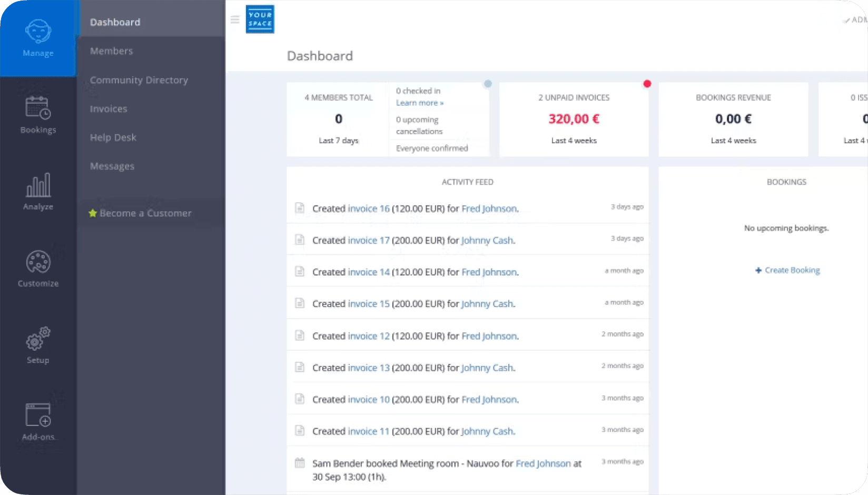
Task: Select Community Directory in the sidebar
Action: coord(139,80)
